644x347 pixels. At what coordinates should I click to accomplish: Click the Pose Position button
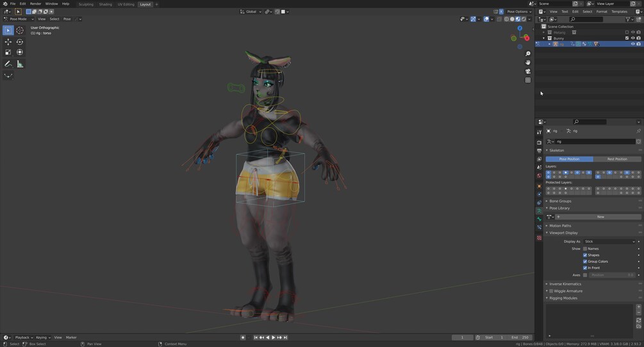click(x=569, y=159)
